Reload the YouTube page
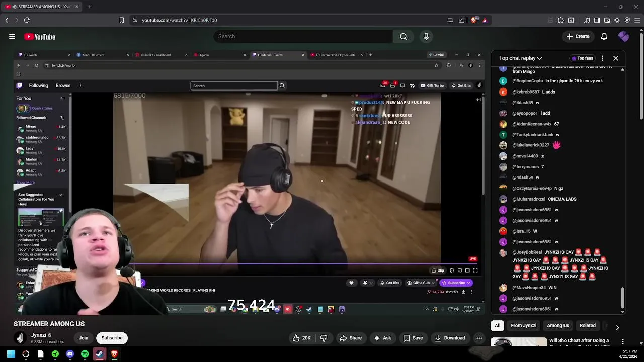The width and height of the screenshot is (644, 362). (27, 20)
